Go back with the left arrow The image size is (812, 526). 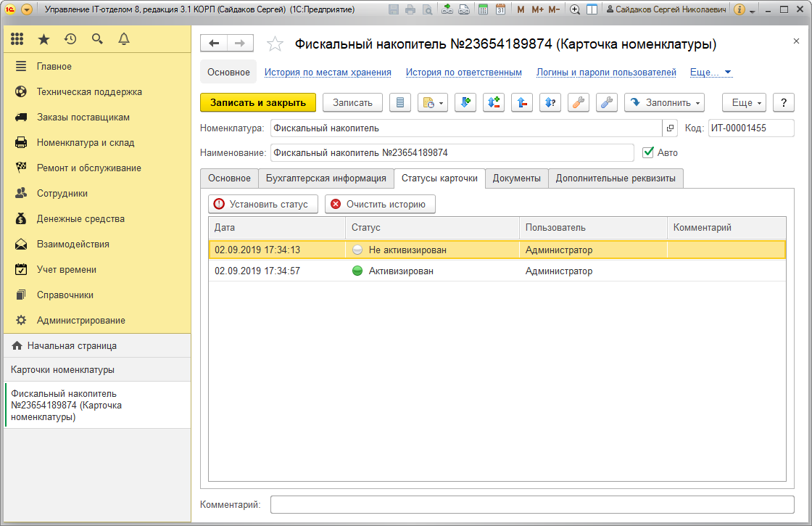pyautogui.click(x=214, y=44)
